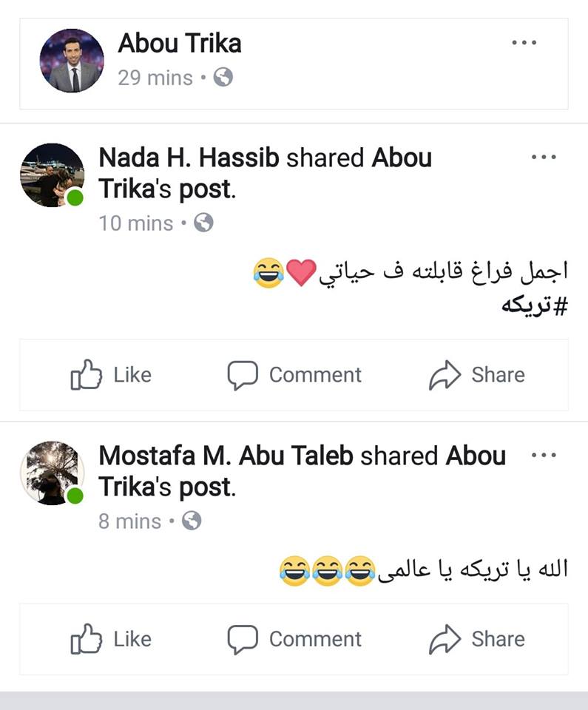Click the comment bubble icon on Mostafa's post
This screenshot has width=588, height=710.
coord(242,639)
